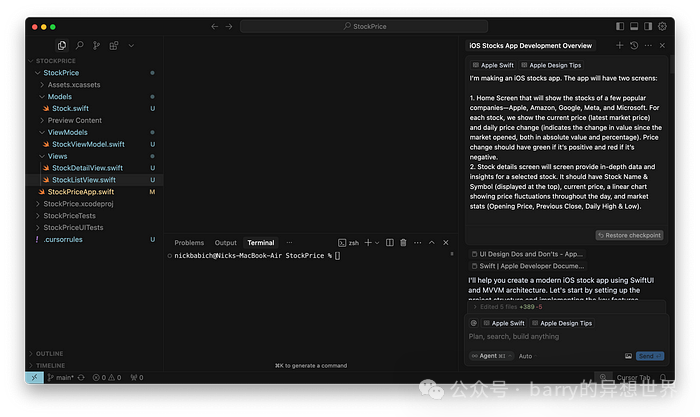Screen dimensions: 700x417
Task: Close the terminal panel
Action: point(446,243)
